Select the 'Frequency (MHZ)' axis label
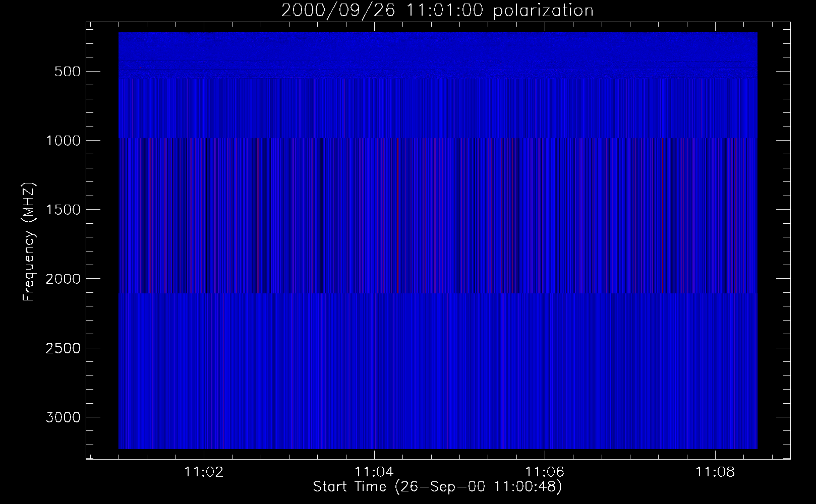 (29, 242)
